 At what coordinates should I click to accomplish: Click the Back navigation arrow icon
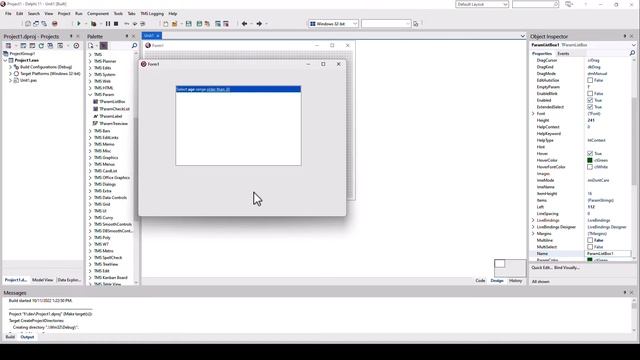pos(244,24)
